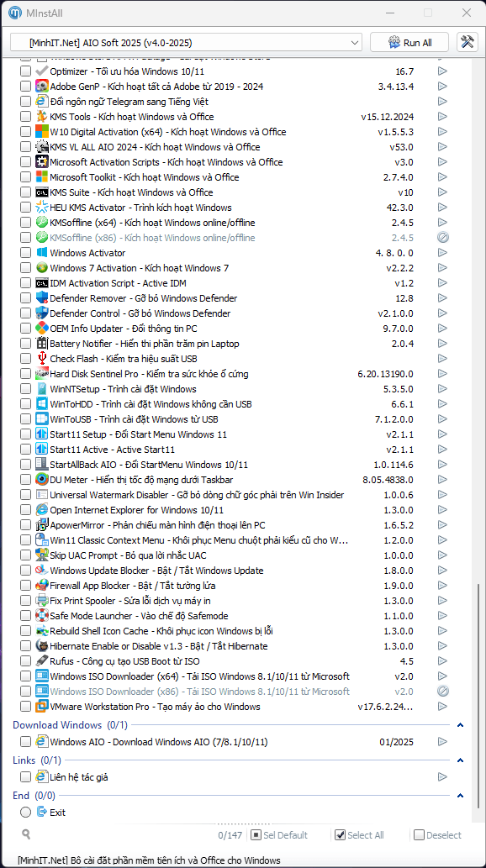This screenshot has width=486, height=868.
Task: Tick the Microsoft Toolkit checkbox
Action: point(25,177)
